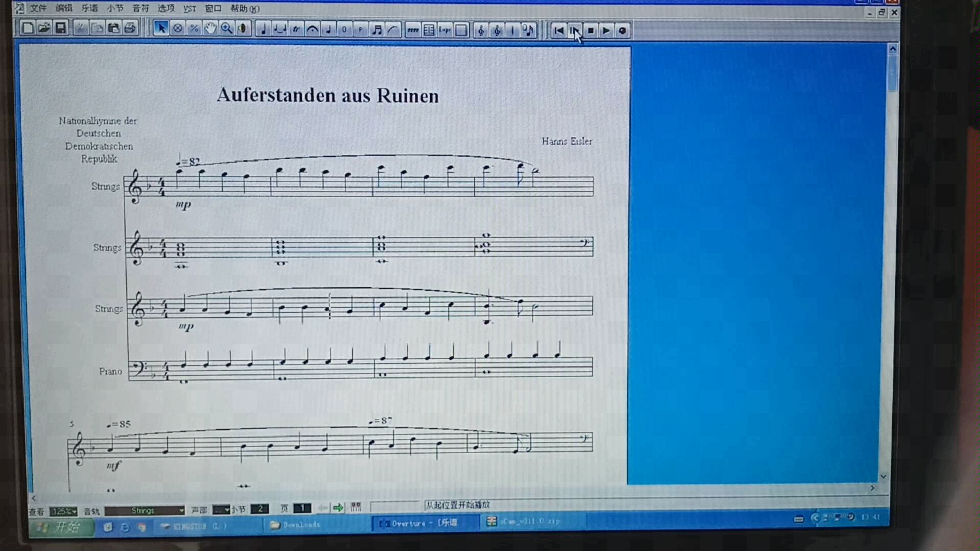Click the copy icon in the toolbar
Image resolution: width=980 pixels, height=551 pixels.
pos(97,28)
